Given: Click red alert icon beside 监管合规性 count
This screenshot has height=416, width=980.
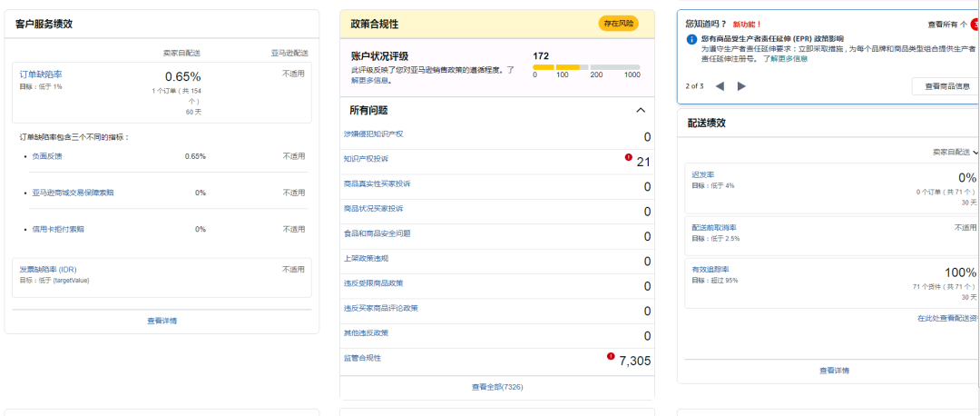Looking at the screenshot, I should [611, 356].
